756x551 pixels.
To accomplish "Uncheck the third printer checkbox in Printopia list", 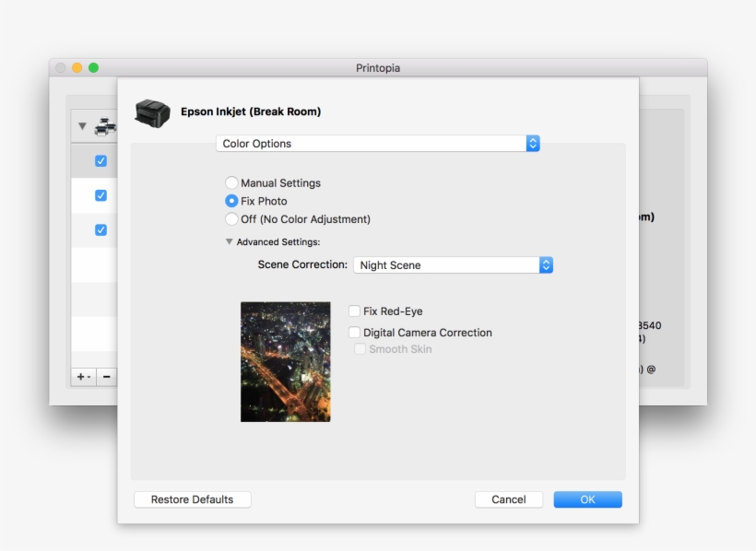I will (x=100, y=230).
